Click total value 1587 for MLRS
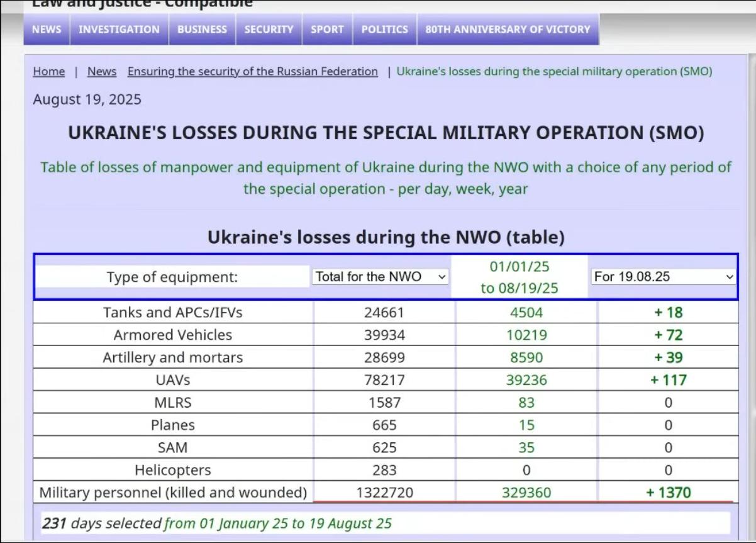756x543 pixels. pyautogui.click(x=384, y=403)
